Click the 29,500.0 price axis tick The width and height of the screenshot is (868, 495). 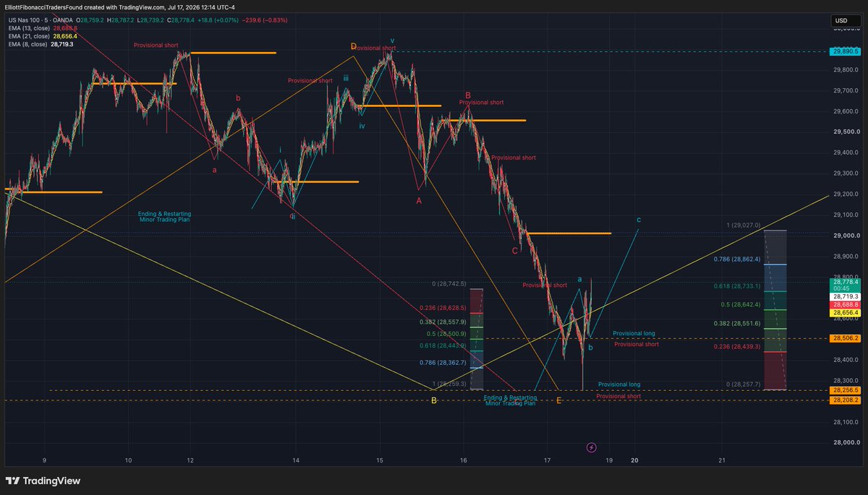click(845, 132)
